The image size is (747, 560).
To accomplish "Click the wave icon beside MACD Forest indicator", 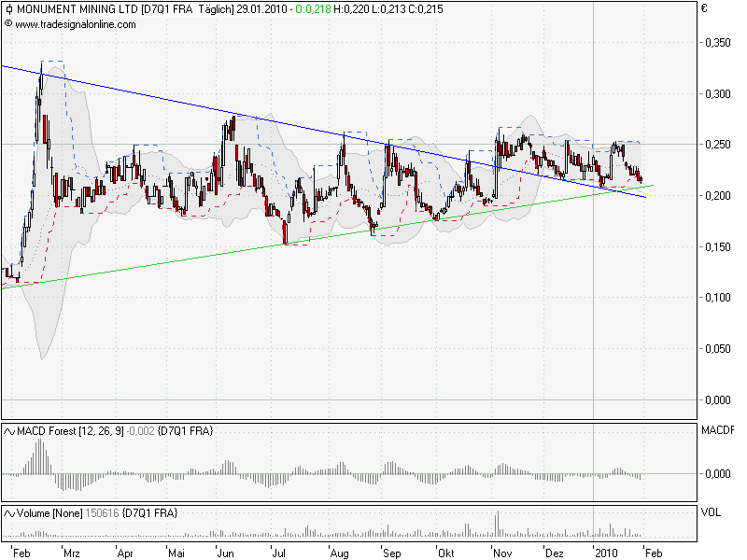I will (10, 428).
